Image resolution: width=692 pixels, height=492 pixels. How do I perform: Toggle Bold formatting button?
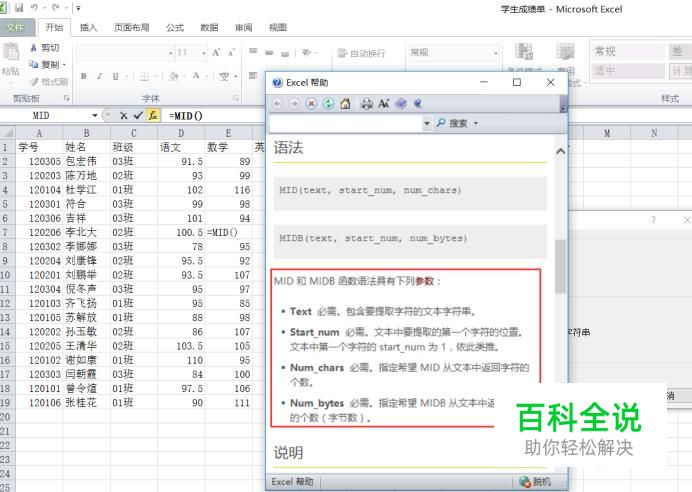83,76
